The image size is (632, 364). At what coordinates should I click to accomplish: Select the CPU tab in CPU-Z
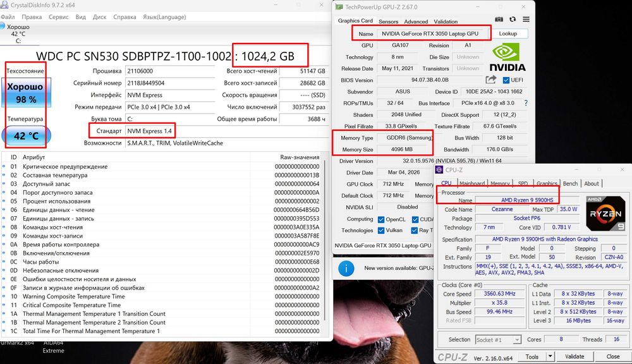[446, 183]
